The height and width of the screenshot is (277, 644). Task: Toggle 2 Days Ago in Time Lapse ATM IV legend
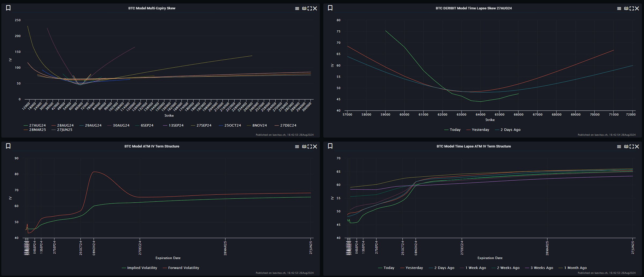coord(441,268)
